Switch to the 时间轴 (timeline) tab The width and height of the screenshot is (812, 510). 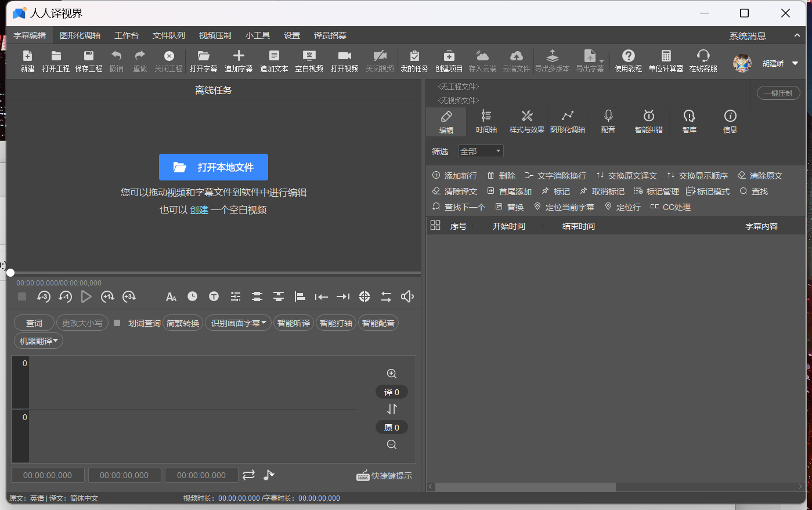pyautogui.click(x=486, y=121)
